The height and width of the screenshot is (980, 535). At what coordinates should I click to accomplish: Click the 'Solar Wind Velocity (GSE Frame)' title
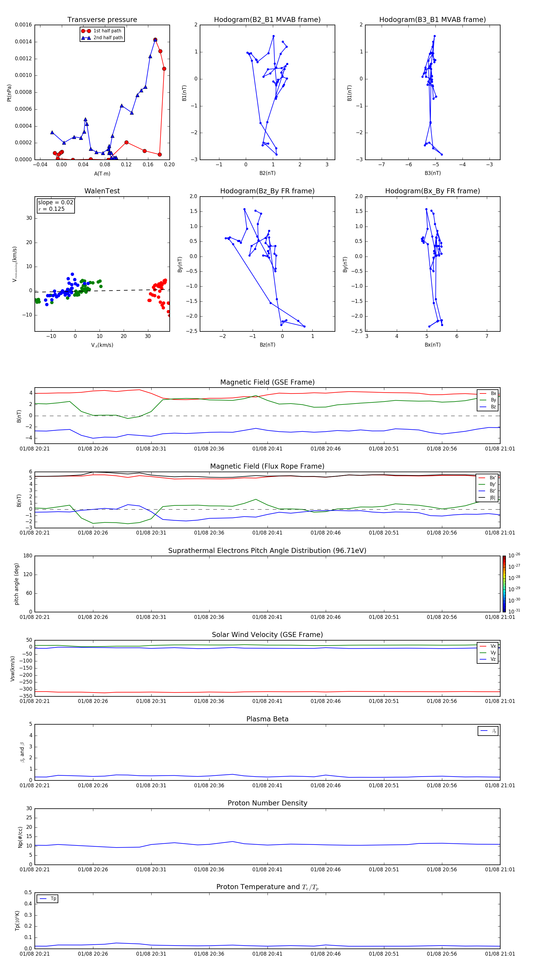pos(267,635)
